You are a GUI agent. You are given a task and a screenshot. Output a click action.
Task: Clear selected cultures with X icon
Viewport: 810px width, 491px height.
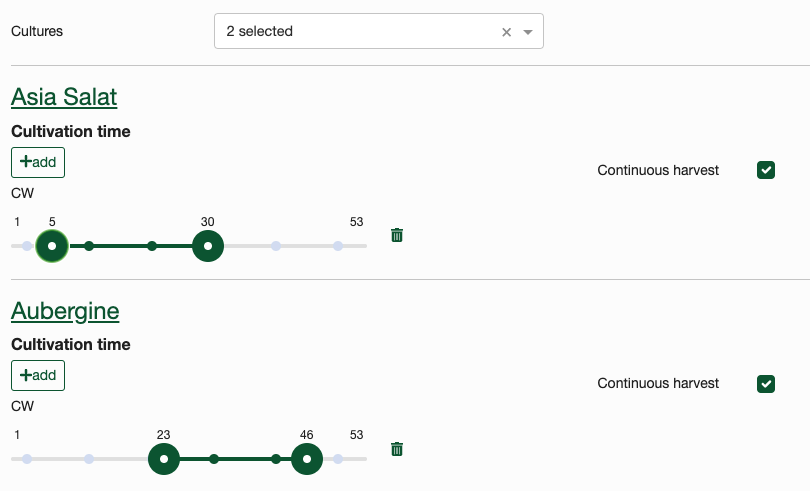(506, 32)
